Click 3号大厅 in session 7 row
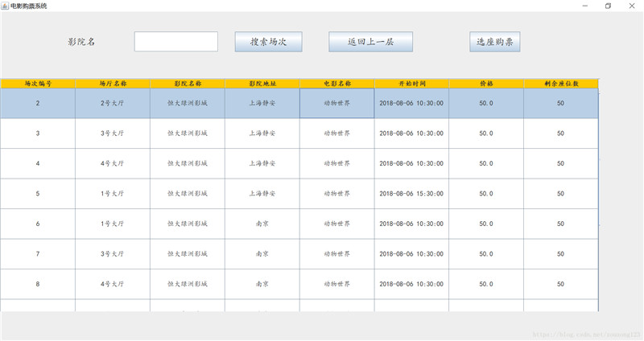 click(x=113, y=254)
